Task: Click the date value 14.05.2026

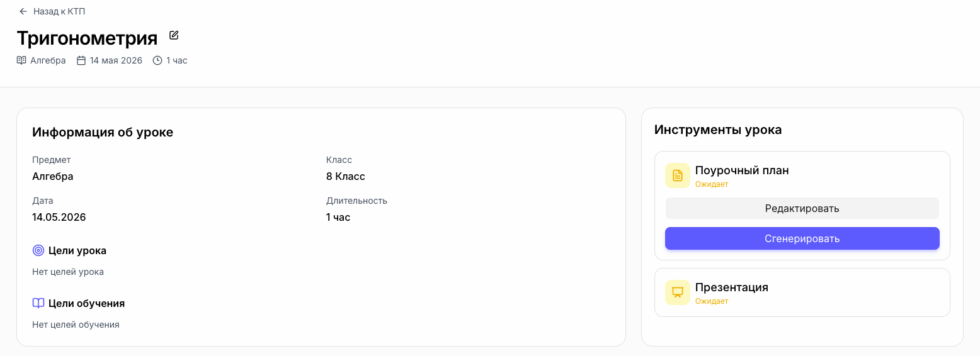Action: (x=59, y=217)
